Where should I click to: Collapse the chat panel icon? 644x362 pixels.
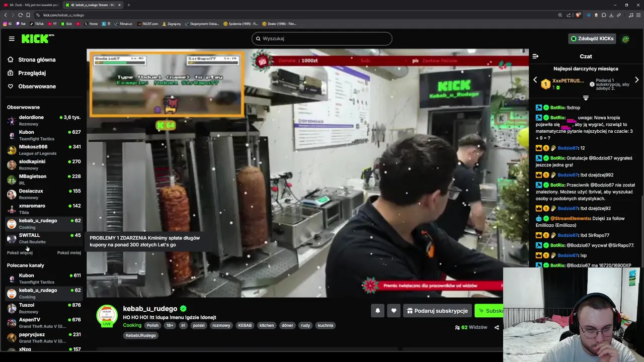pos(535,56)
